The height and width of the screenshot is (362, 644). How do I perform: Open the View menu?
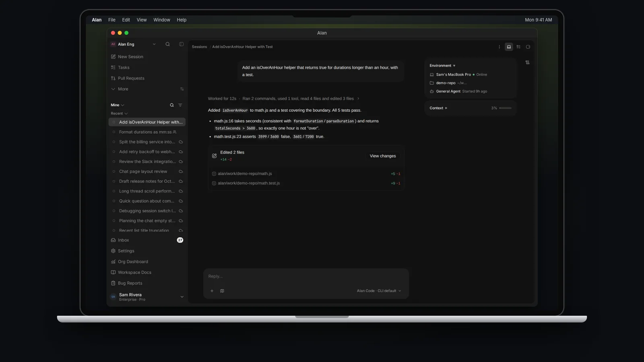pos(142,20)
